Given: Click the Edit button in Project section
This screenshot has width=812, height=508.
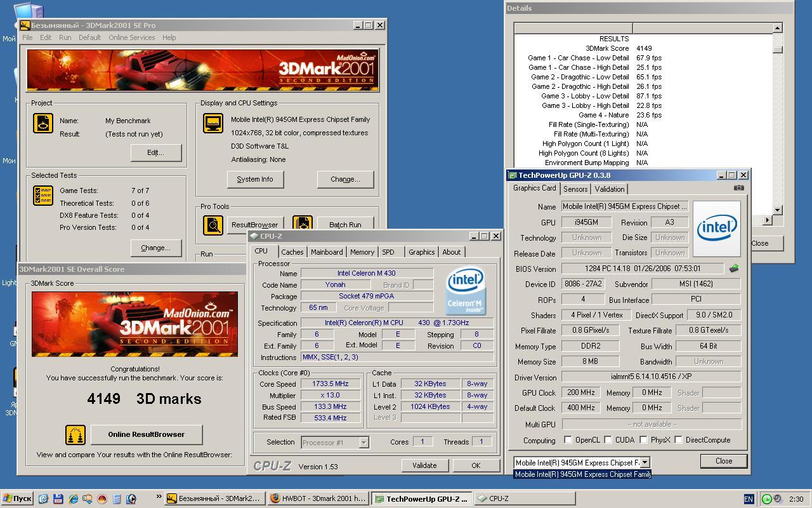Looking at the screenshot, I should [x=156, y=152].
